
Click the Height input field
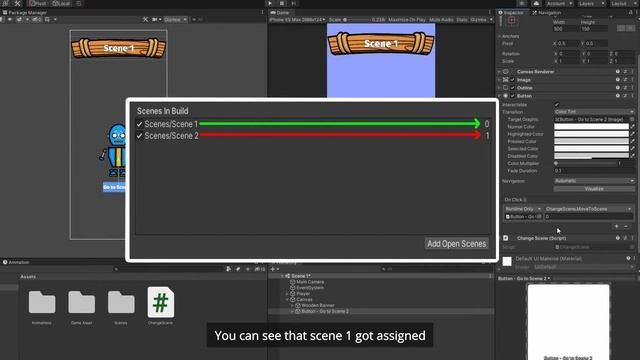pos(593,29)
